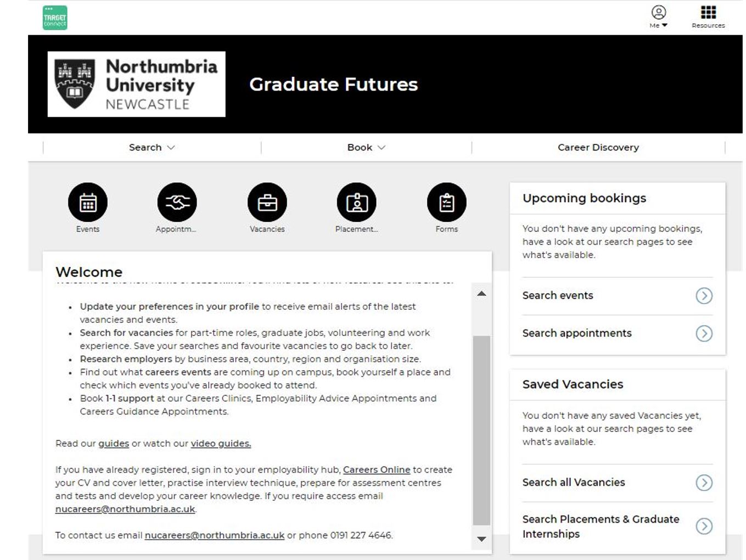Open the Resources grid icon

(x=708, y=13)
